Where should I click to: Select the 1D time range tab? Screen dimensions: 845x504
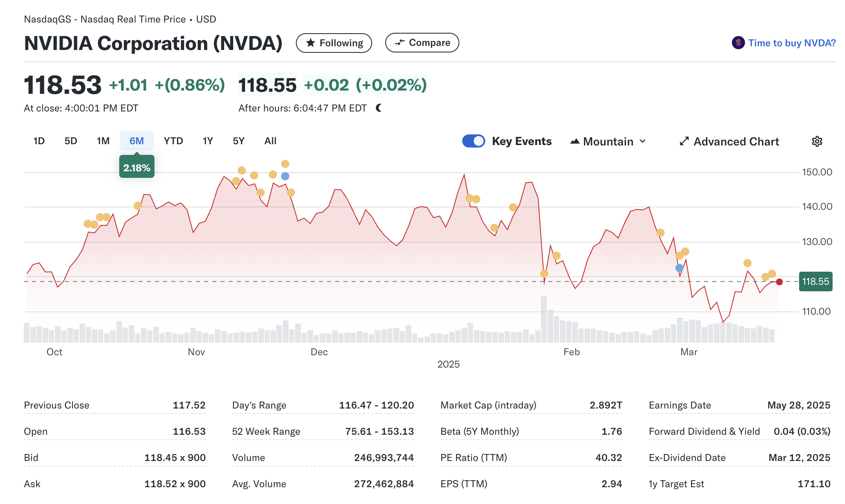click(x=39, y=141)
